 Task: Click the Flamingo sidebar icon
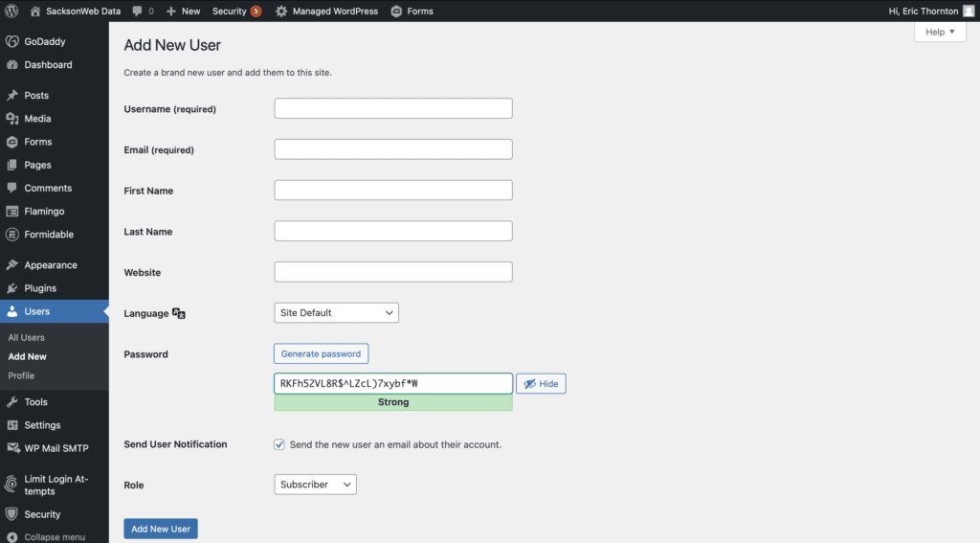point(11,212)
